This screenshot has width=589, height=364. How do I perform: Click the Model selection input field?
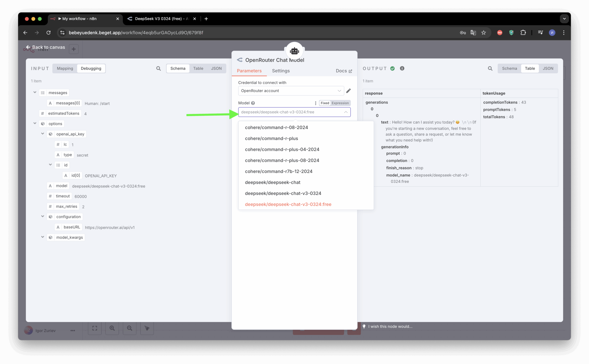coord(292,112)
